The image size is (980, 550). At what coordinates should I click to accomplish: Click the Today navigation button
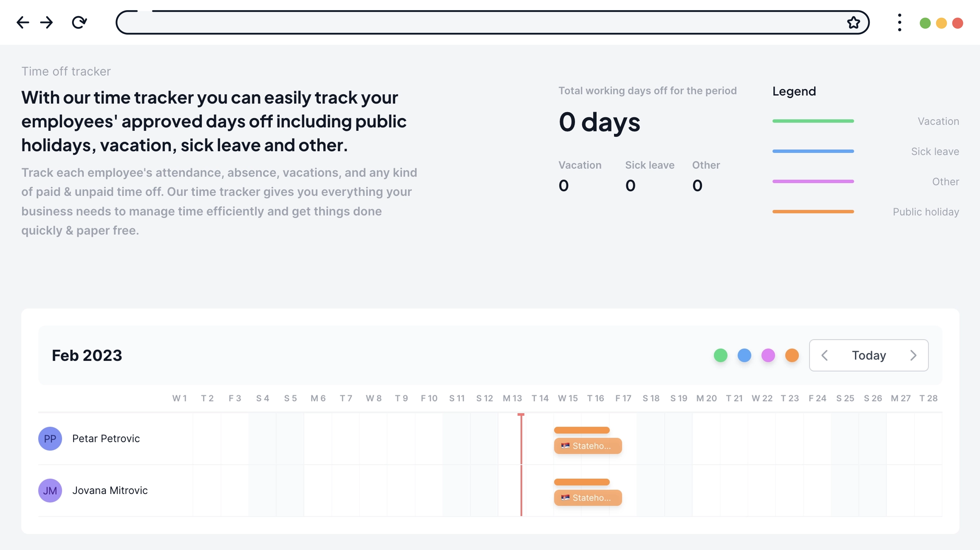click(869, 355)
